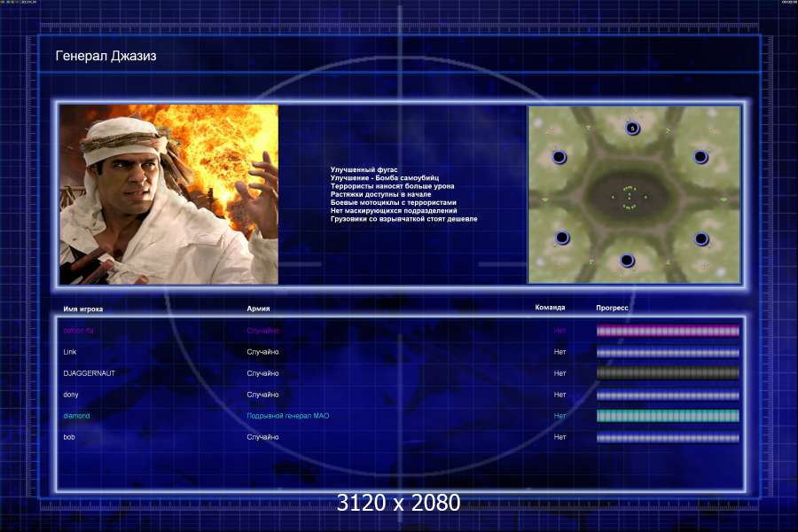Select player name 'DJAGGERNAUT'
The height and width of the screenshot is (532, 798).
tap(89, 373)
